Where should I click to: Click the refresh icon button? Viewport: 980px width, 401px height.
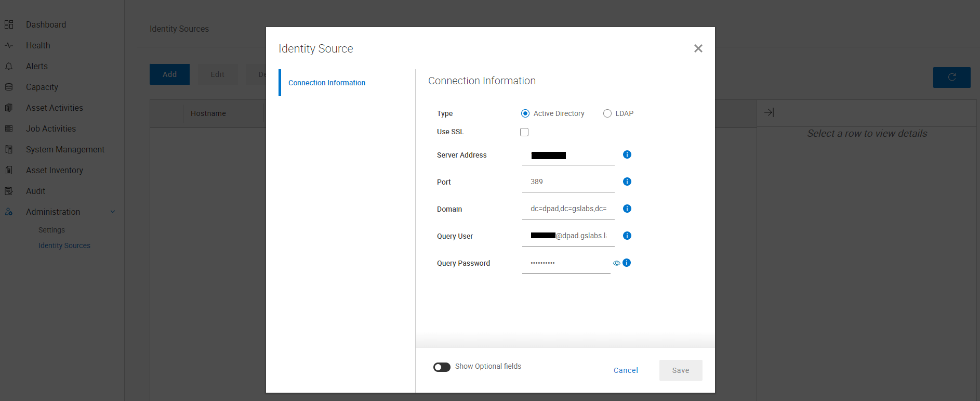click(951, 77)
